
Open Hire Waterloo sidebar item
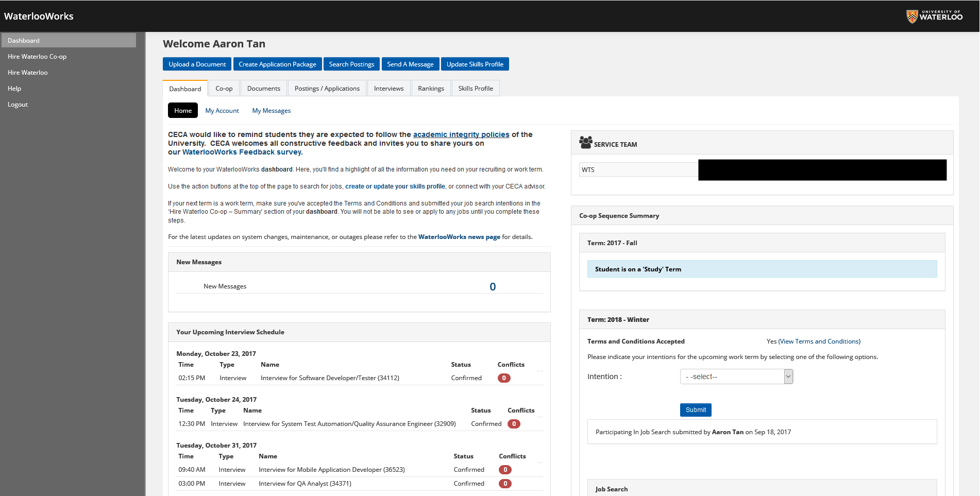tap(28, 73)
